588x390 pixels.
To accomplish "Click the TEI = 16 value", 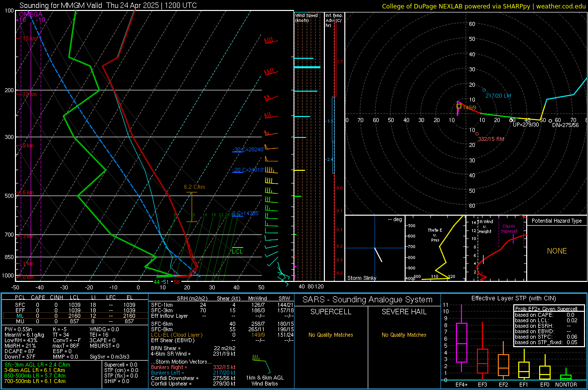I will click(x=99, y=335).
